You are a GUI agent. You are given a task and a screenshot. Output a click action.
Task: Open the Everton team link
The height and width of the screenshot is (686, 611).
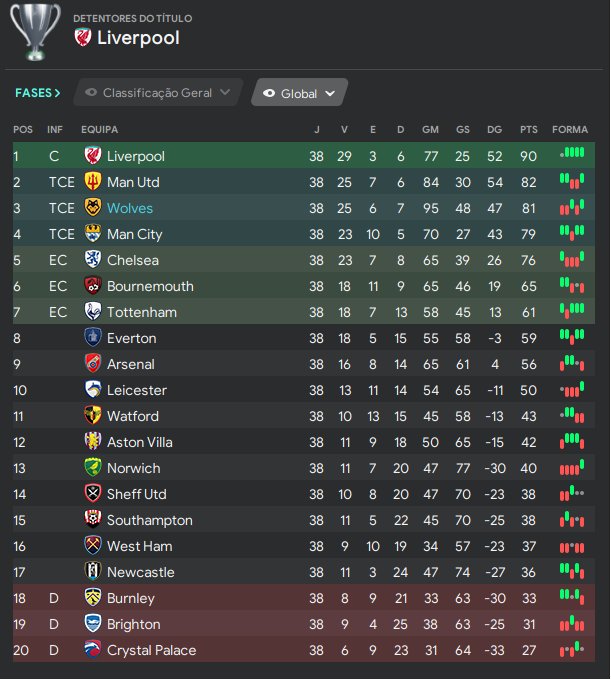[x=131, y=338]
